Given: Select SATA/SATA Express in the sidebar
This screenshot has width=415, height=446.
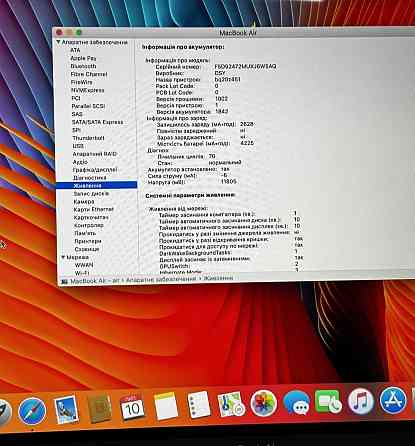Looking at the screenshot, I should tap(97, 122).
